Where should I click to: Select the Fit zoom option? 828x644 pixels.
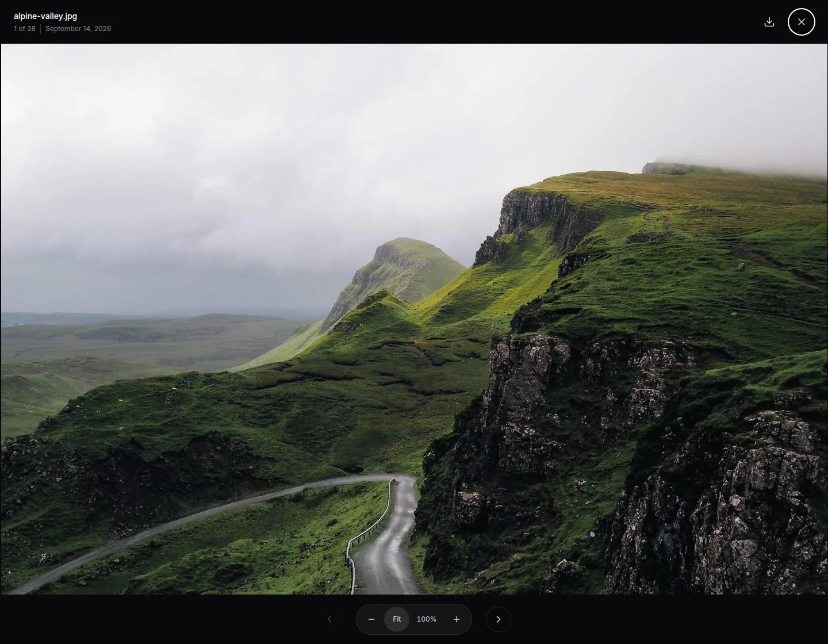pyautogui.click(x=397, y=619)
